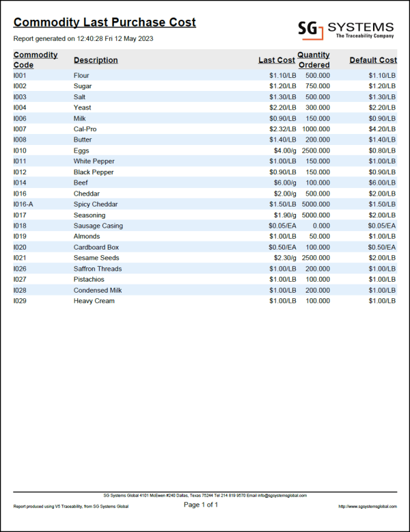This screenshot has width=410, height=532.
Task: Click the $0.50/EA last cost value
Action: click(x=282, y=248)
